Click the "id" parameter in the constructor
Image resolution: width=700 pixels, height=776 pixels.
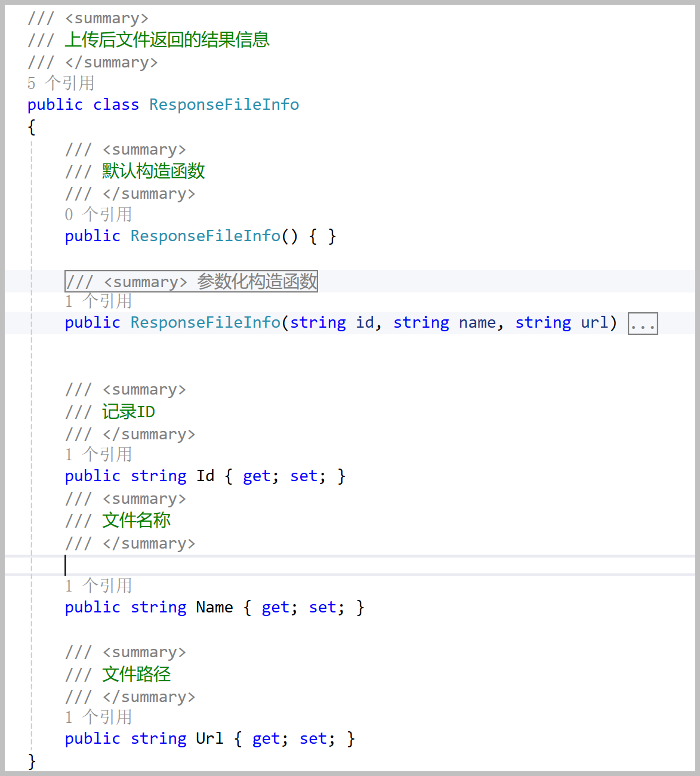[x=365, y=322]
